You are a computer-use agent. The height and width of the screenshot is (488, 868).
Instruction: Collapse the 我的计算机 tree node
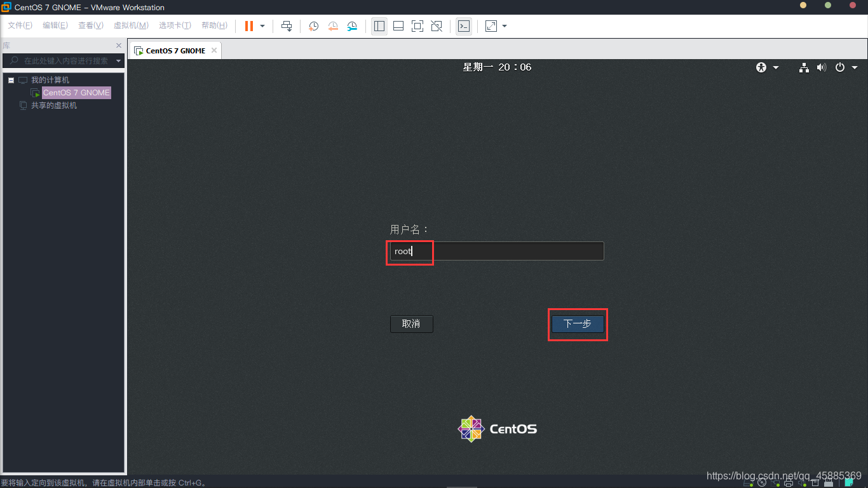[11, 80]
